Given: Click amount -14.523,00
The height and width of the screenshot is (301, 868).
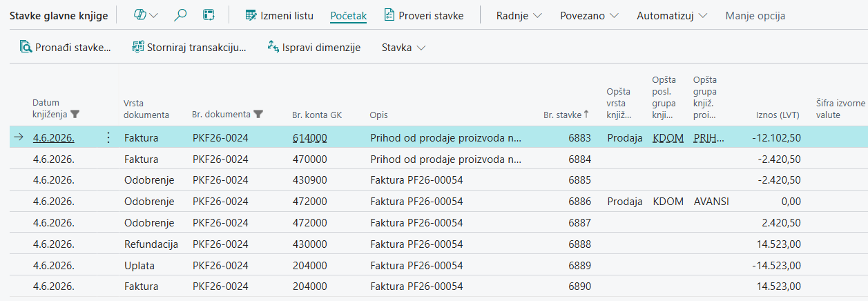Looking at the screenshot, I should pyautogui.click(x=775, y=265).
